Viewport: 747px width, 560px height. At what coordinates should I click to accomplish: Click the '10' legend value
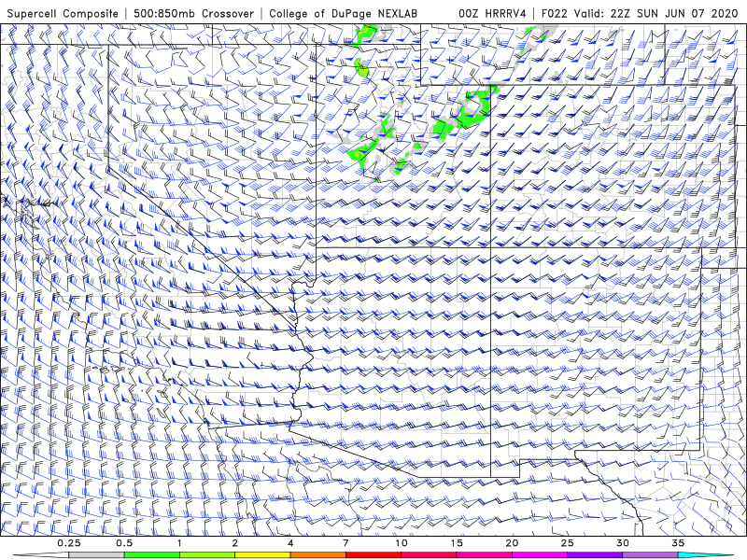coord(402,543)
